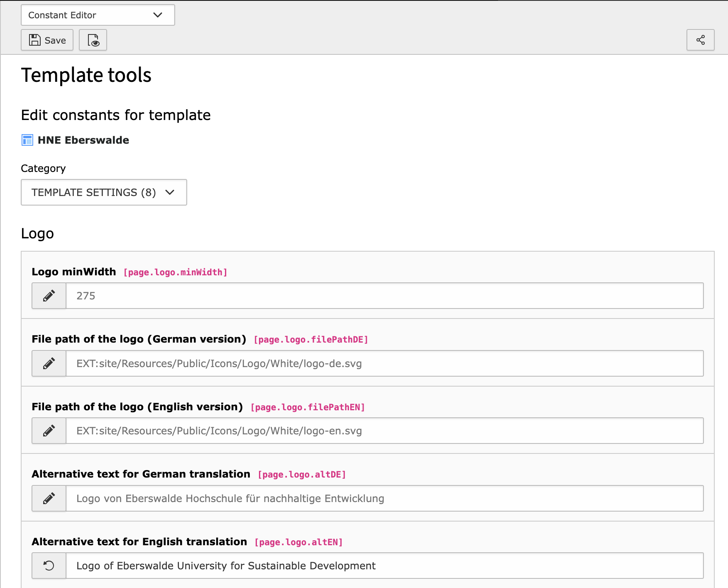Reset English alternative text with undo icon
The image size is (728, 588).
(49, 566)
